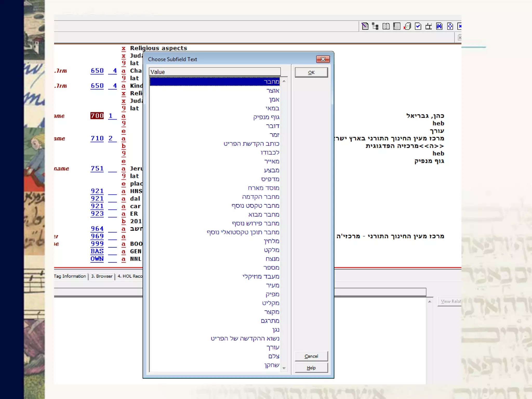Open the Tag Information tab
This screenshot has width=532, height=399.
point(70,276)
